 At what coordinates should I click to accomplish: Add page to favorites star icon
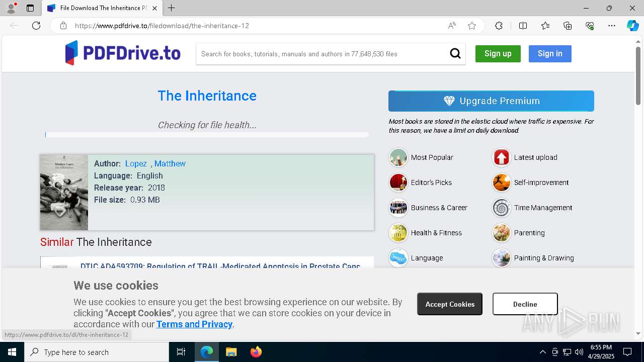coord(472,26)
